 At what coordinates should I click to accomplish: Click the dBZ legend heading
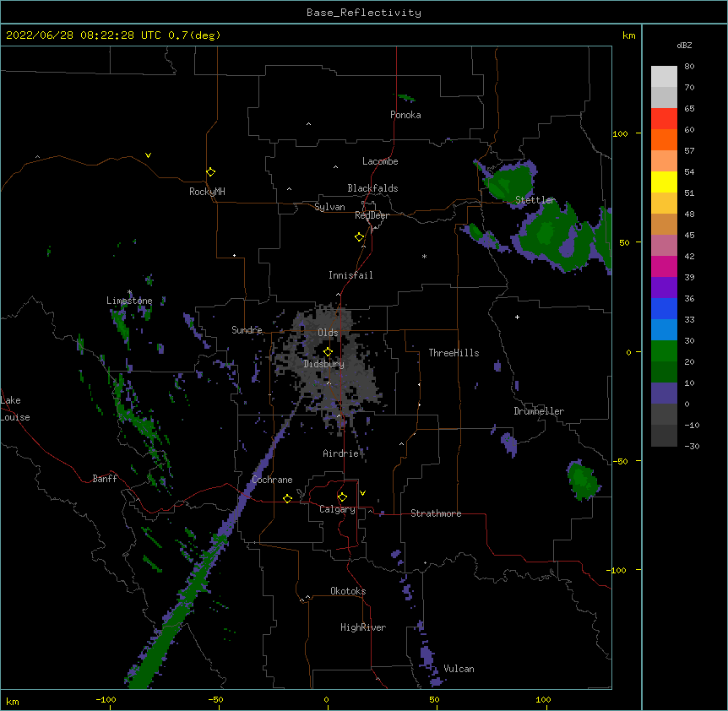(684, 45)
